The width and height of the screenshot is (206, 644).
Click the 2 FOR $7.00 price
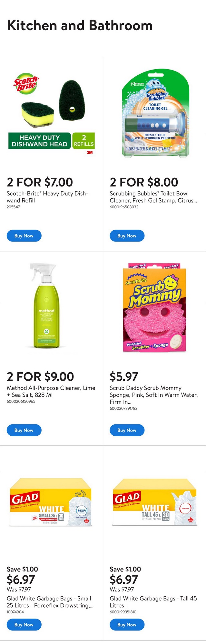pyautogui.click(x=40, y=182)
